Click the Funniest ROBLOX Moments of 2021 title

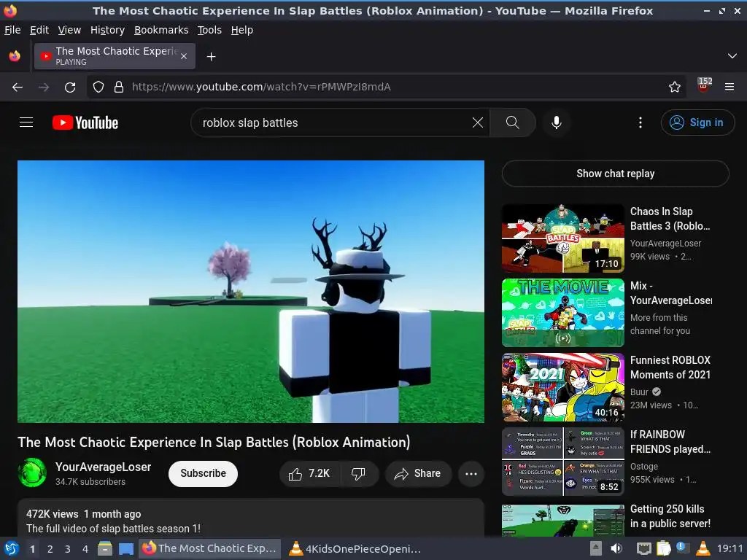pyautogui.click(x=670, y=367)
